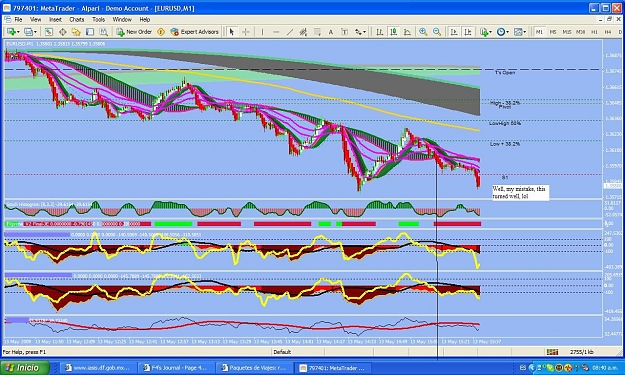Viewport: 625px width, 375px height.
Task: Select the horizontal line drawing tool
Action: (x=276, y=32)
